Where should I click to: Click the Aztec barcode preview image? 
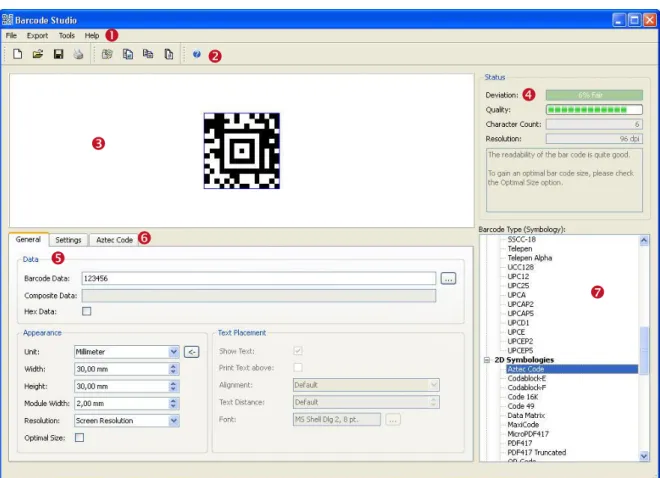point(242,151)
